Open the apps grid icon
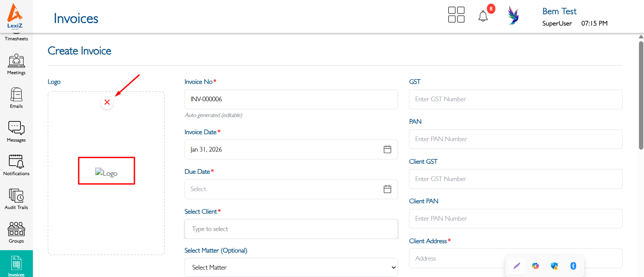The image size is (644, 277). point(456,15)
